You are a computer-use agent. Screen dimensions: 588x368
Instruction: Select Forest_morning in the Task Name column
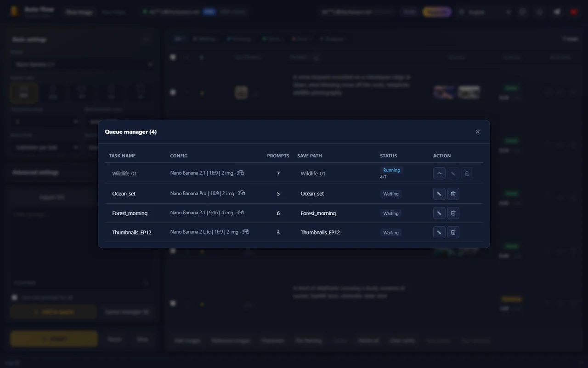point(130,213)
